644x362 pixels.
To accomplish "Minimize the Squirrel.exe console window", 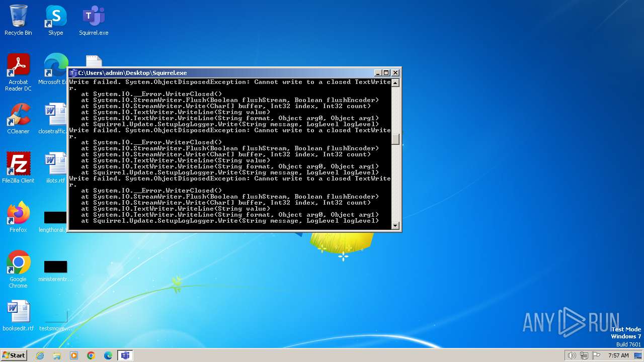I will [378, 73].
